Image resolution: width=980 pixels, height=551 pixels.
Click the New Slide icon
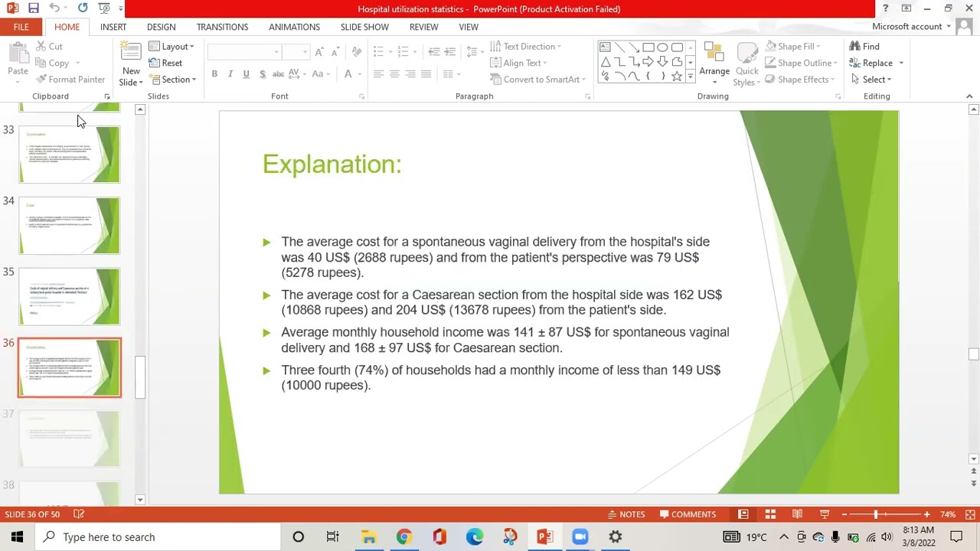point(131,52)
